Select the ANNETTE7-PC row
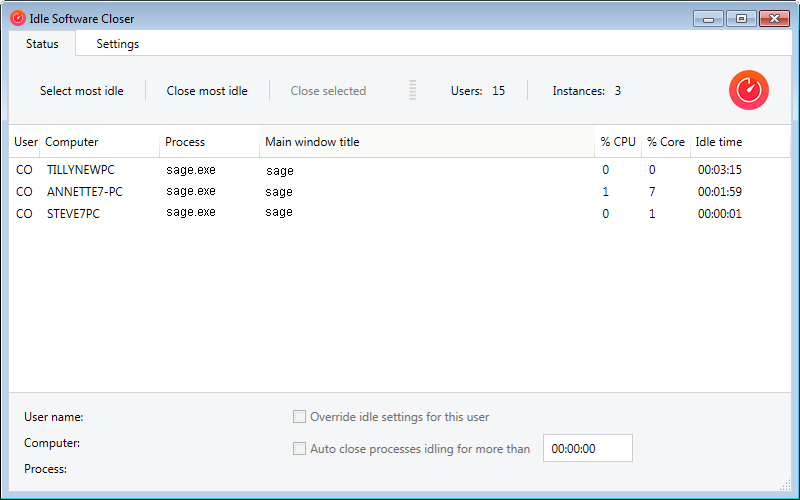800x500 pixels. point(399,192)
